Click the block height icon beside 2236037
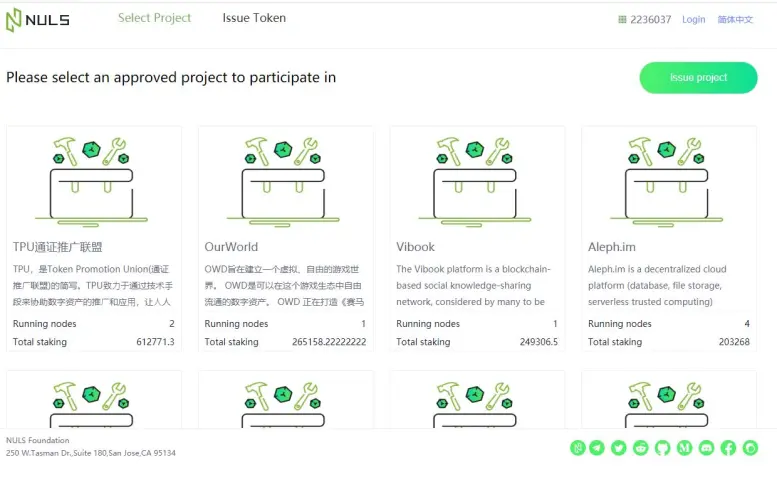The image size is (777, 477). point(622,19)
